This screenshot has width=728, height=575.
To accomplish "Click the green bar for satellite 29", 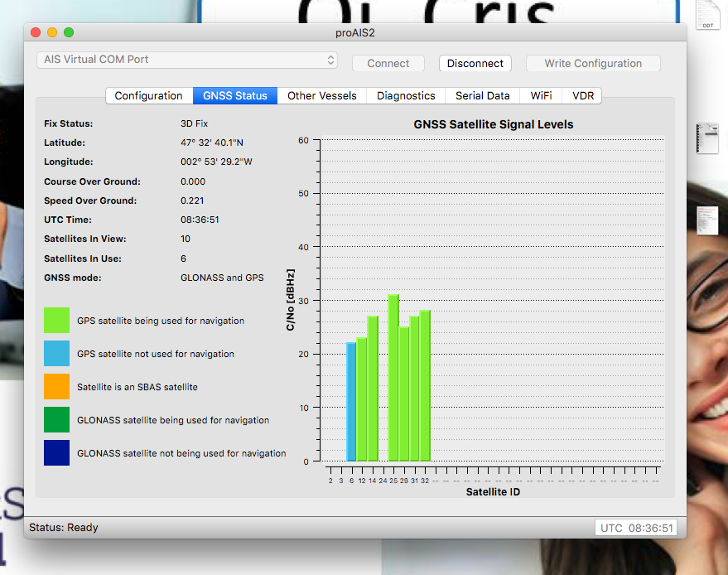I will [x=404, y=394].
